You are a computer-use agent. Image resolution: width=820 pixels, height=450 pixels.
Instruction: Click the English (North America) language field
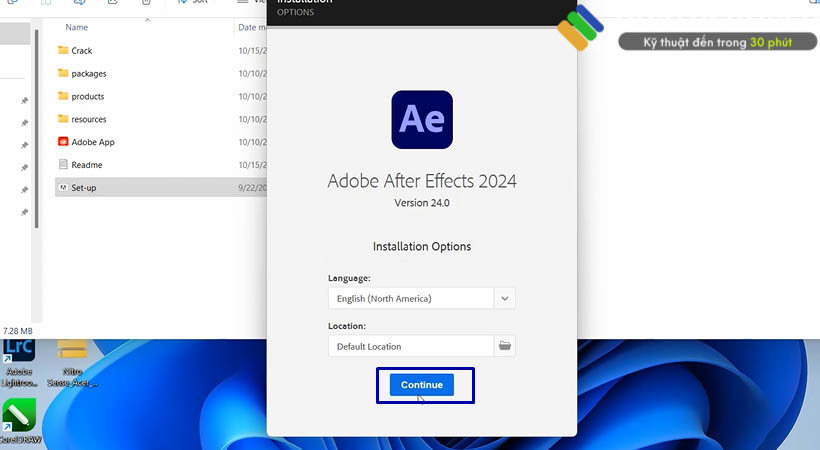(x=410, y=298)
